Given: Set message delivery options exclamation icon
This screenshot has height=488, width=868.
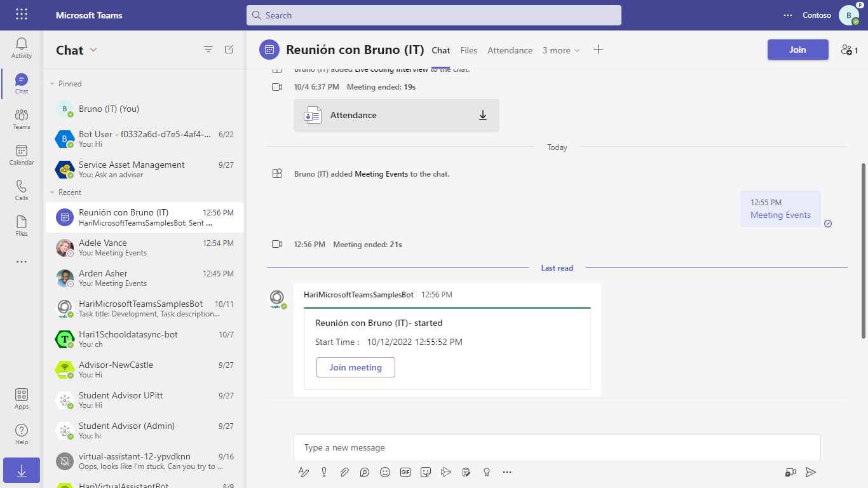Looking at the screenshot, I should coord(324,472).
